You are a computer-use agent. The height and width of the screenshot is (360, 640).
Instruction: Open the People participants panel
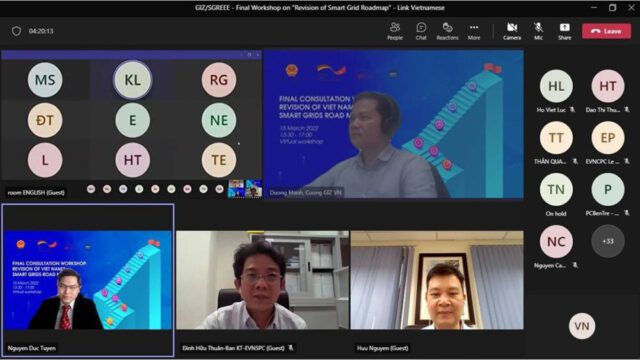395,31
